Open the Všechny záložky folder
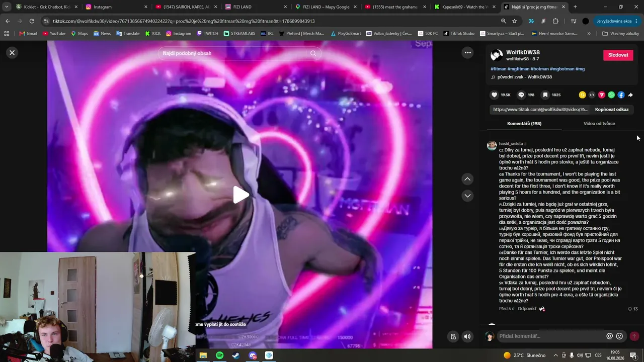This screenshot has width=644, height=362. coord(620,34)
